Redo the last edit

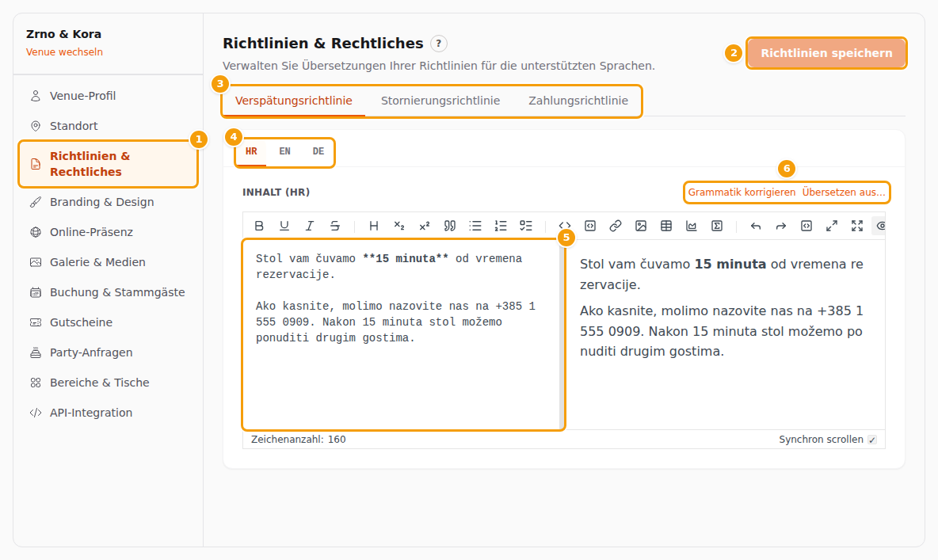point(780,226)
